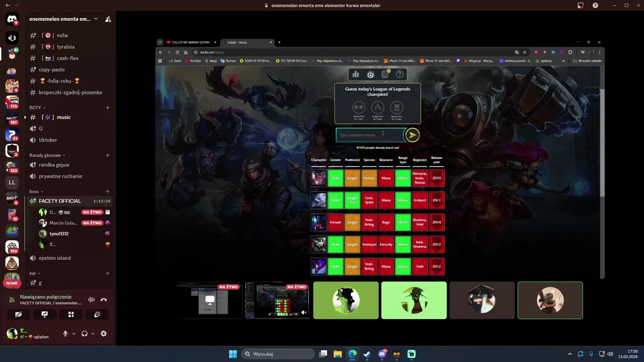
Task: Open the Discord help question mark
Action: coord(595,6)
